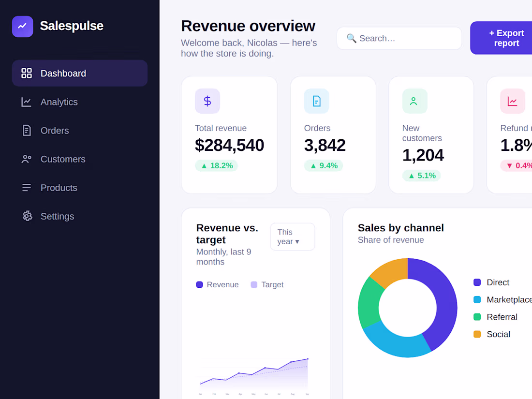Click the Social legend label
This screenshot has width=532, height=399.
499,334
